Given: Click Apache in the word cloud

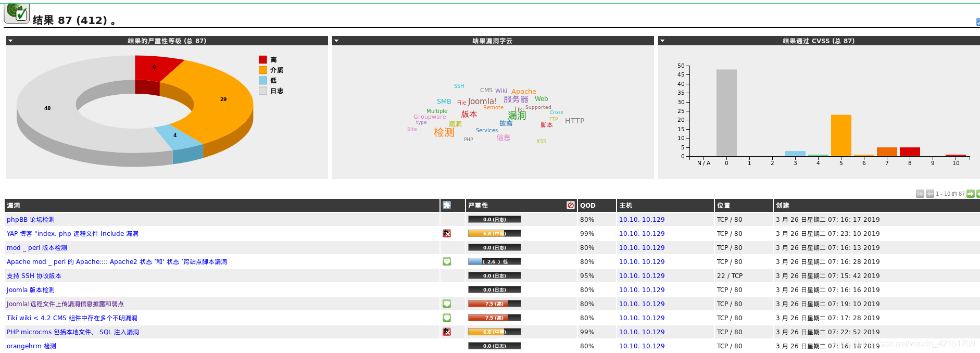Looking at the screenshot, I should [523, 92].
